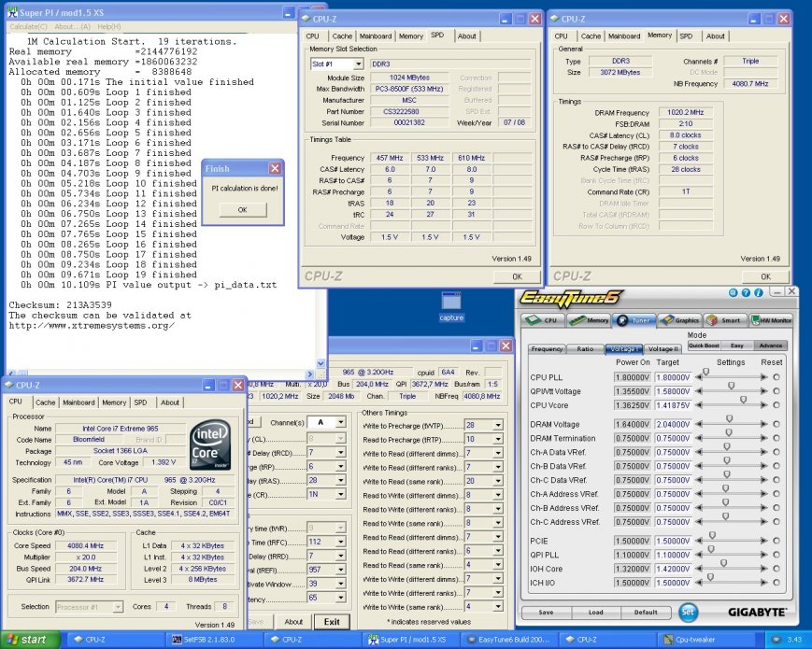This screenshot has height=649, width=812.
Task: Click the QPI PLL reset radio button
Action: 776,555
